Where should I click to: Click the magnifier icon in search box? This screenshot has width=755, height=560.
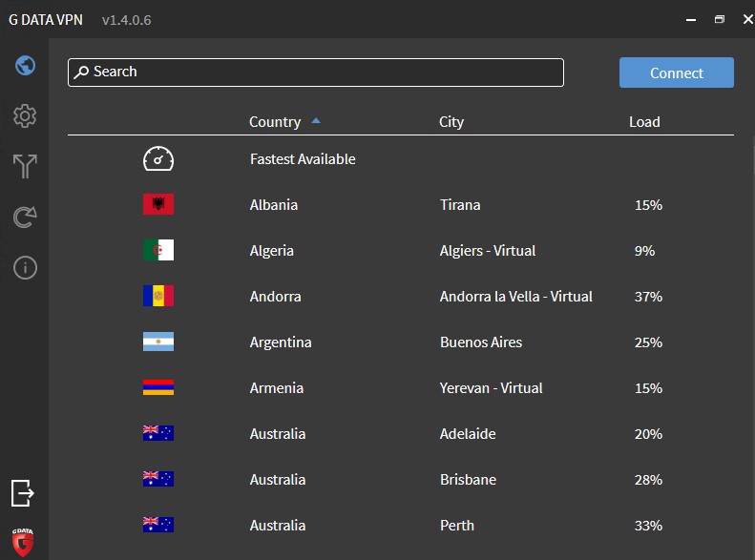[81, 73]
